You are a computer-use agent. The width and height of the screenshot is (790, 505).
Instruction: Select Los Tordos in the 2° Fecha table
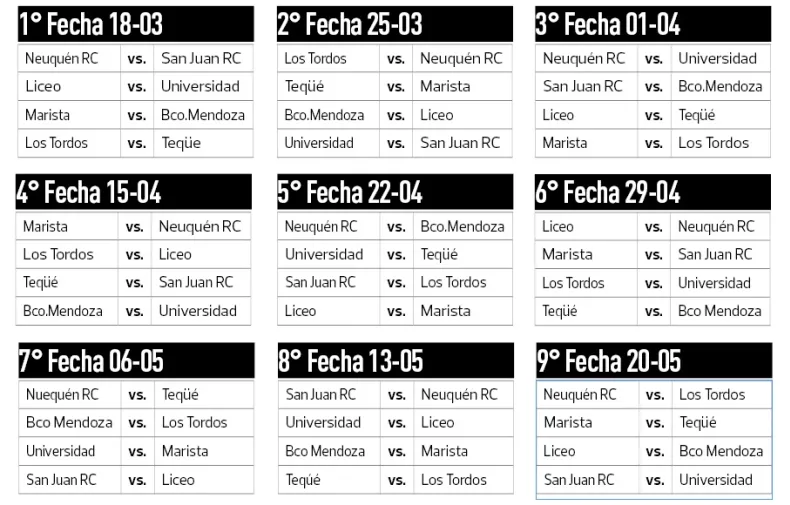click(315, 58)
